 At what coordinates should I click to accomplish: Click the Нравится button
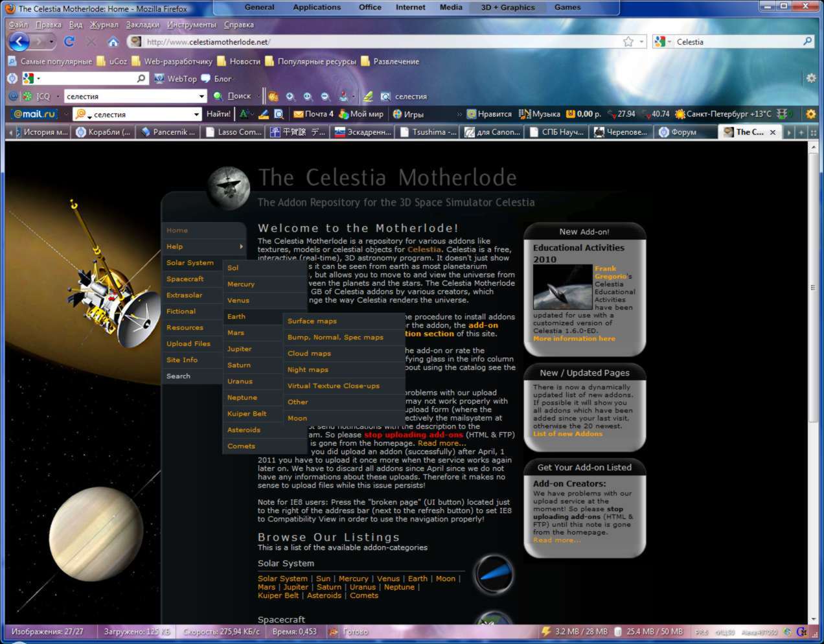[x=489, y=114]
